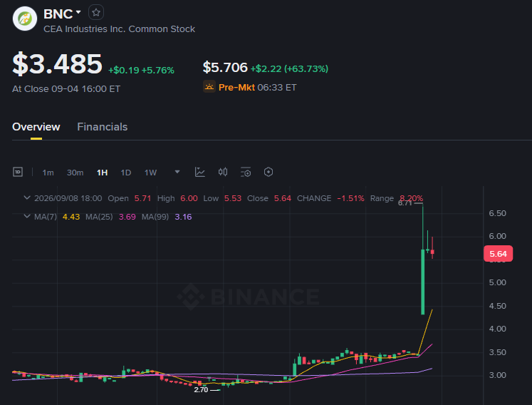Open candlestick chart type icon
The width and height of the screenshot is (532, 405).
tap(223, 172)
